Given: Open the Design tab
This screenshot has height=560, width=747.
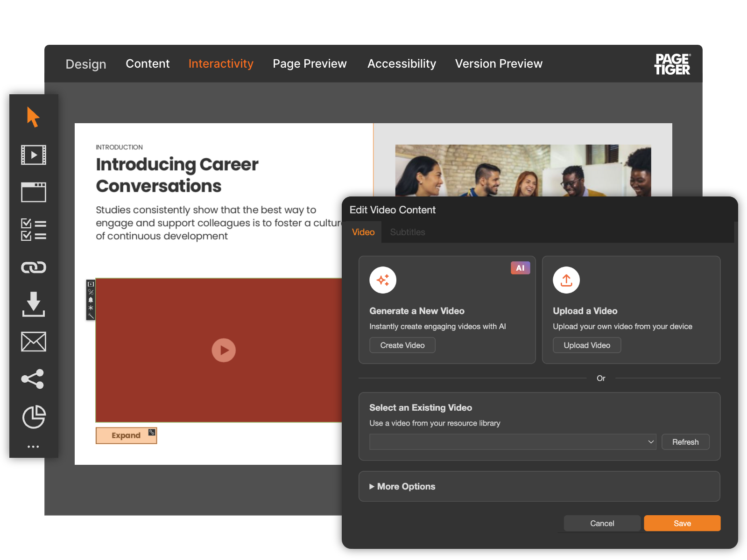Looking at the screenshot, I should [x=86, y=64].
